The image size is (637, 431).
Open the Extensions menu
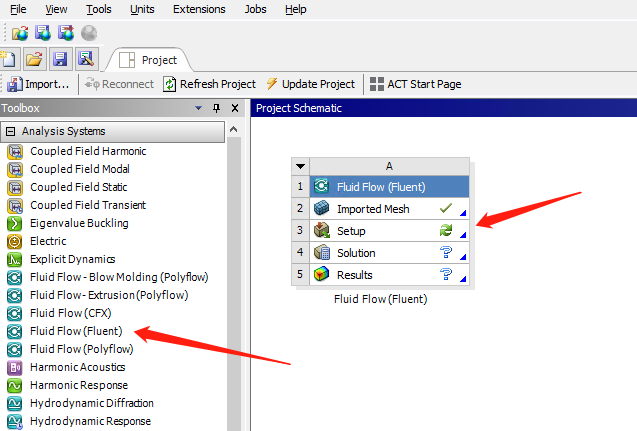pyautogui.click(x=199, y=9)
